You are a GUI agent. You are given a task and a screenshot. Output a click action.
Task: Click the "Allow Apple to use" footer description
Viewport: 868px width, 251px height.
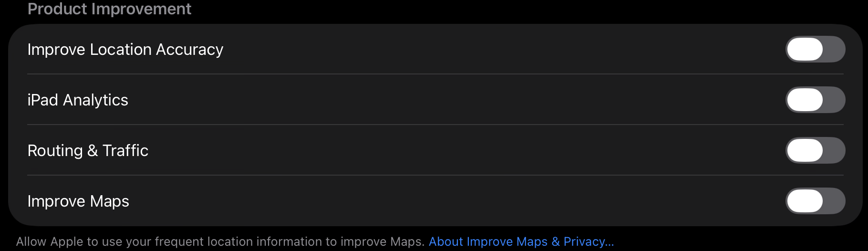(219, 241)
